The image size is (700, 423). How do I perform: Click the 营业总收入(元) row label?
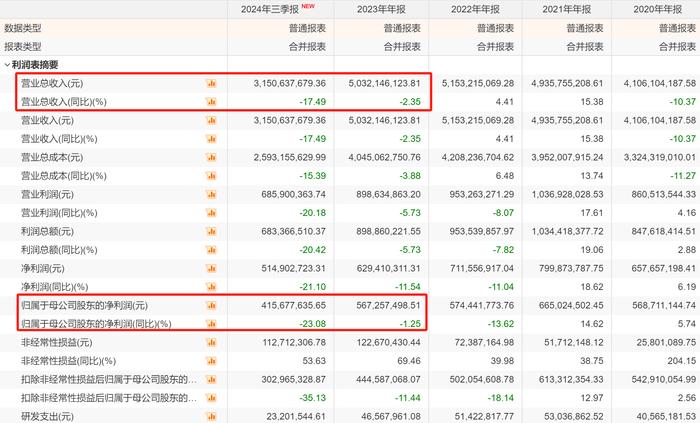click(x=52, y=83)
